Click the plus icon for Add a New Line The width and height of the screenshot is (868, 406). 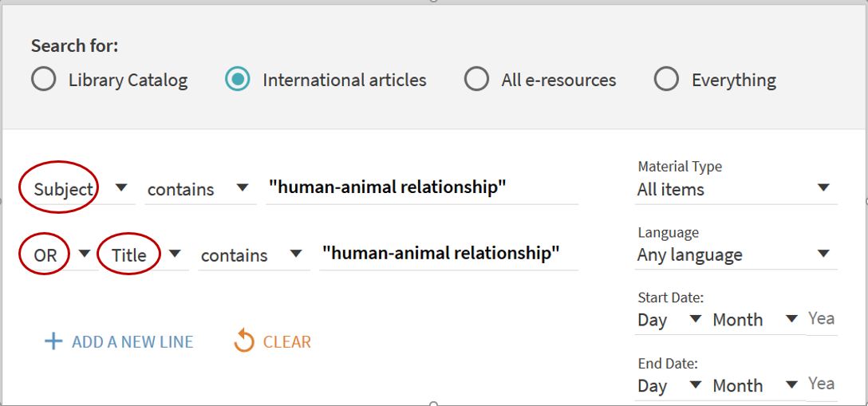point(53,341)
